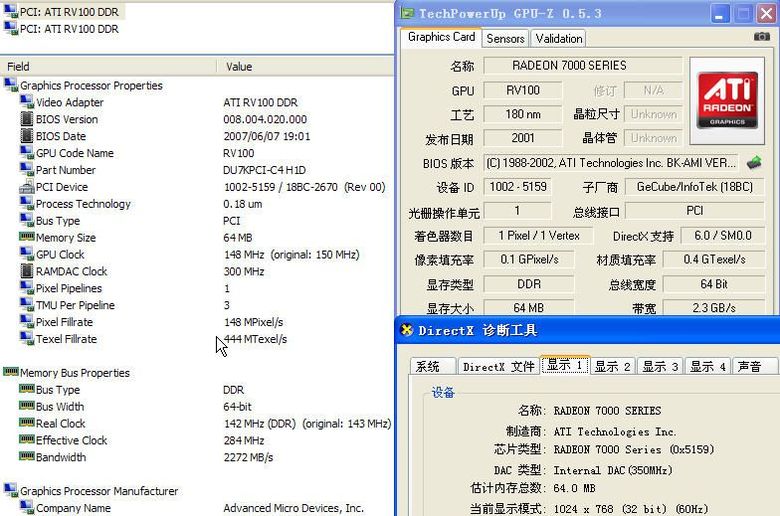Image resolution: width=780 pixels, height=516 pixels.
Task: Click the Video Adapter row icon
Action: point(27,102)
